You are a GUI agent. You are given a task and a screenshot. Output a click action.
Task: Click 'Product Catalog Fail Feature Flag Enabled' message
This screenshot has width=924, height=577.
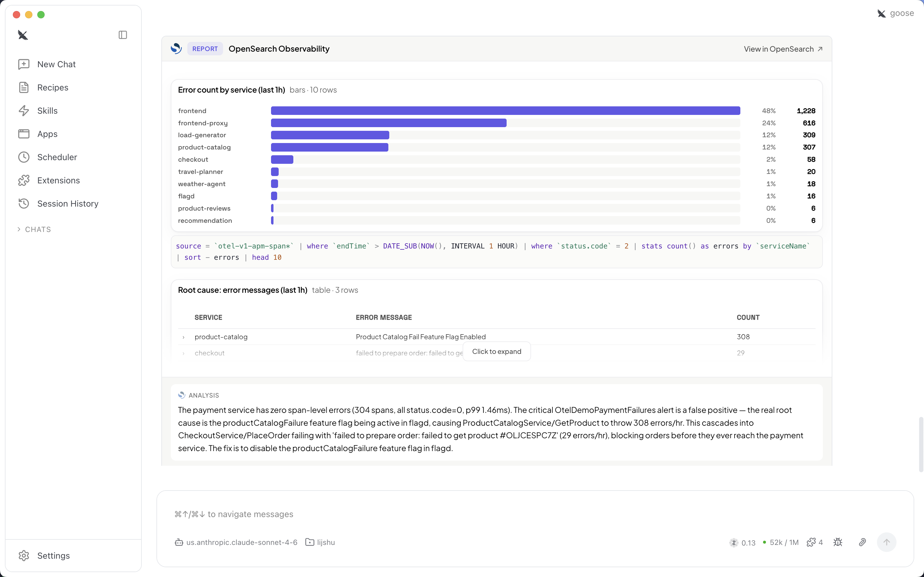(420, 336)
